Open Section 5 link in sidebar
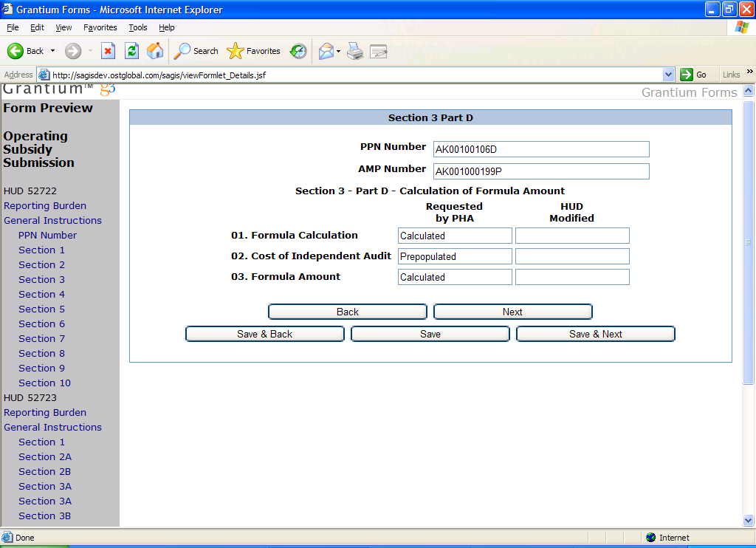 tap(41, 309)
